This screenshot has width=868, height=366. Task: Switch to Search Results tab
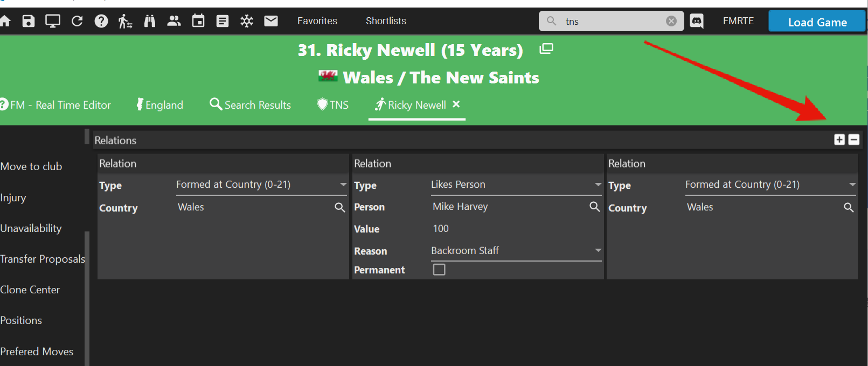pyautogui.click(x=251, y=105)
